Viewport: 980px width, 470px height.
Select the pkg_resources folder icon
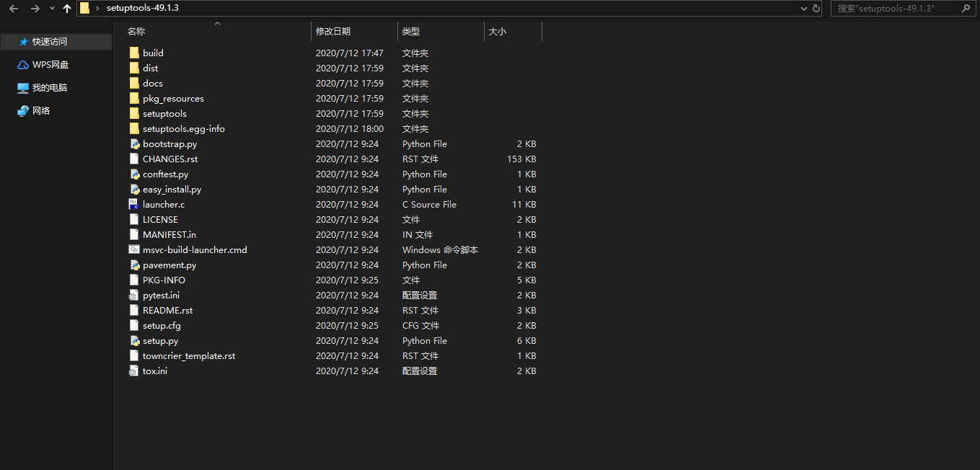click(x=134, y=98)
